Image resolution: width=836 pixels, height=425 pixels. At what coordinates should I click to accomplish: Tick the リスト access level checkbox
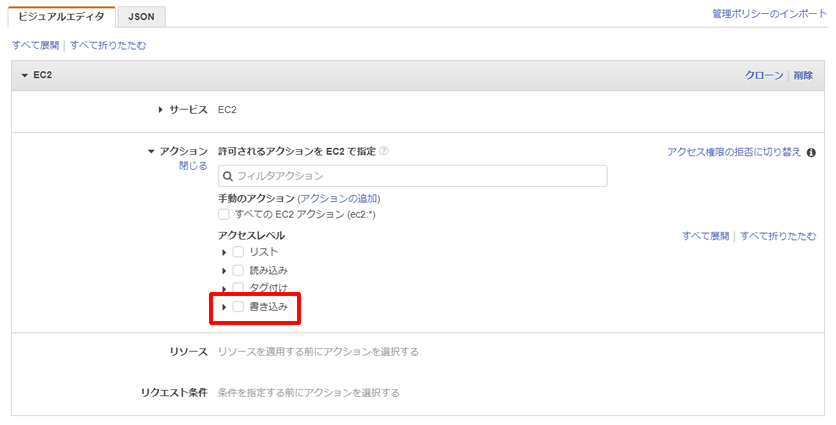point(238,252)
